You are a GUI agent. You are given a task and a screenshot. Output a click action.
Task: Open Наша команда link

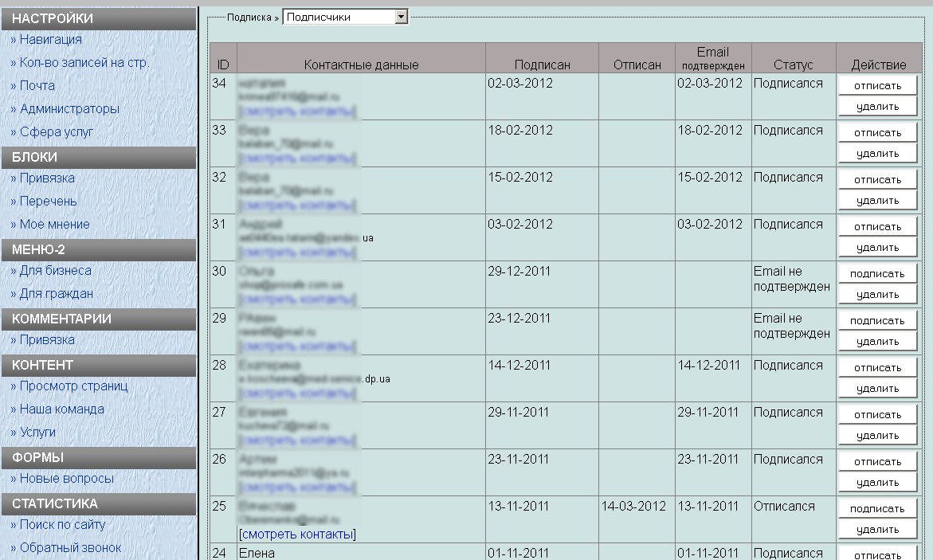[62, 409]
